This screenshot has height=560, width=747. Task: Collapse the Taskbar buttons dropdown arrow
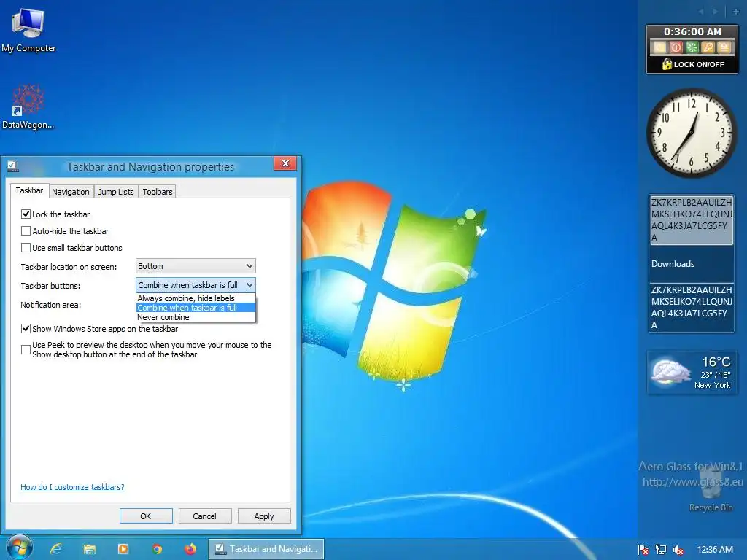249,285
